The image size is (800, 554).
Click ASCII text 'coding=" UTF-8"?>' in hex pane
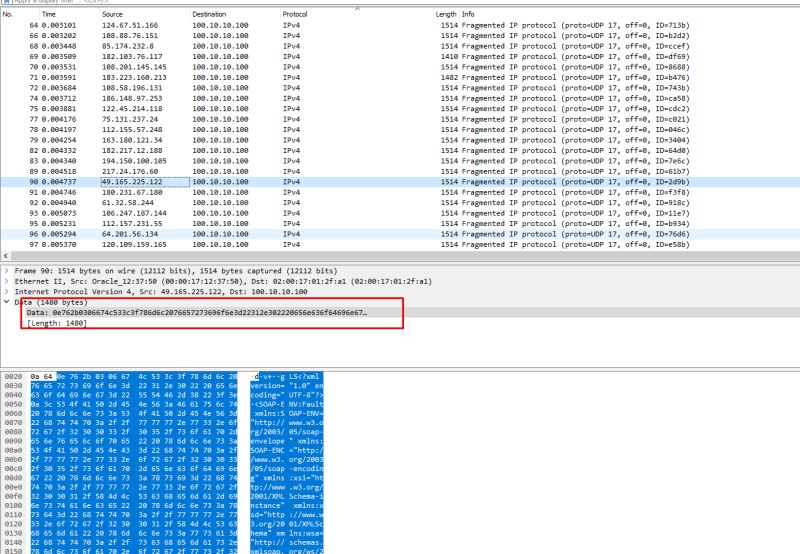pos(287,395)
